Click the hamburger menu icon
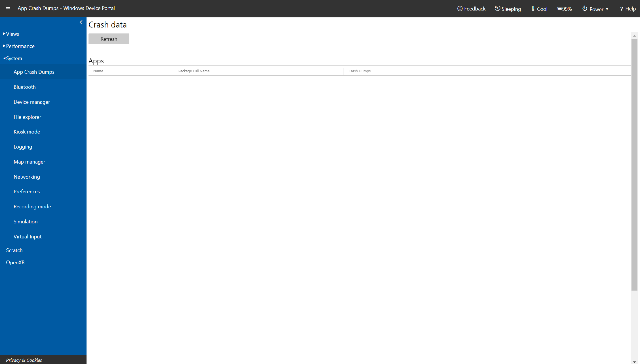This screenshot has height=364, width=640. pos(8,8)
